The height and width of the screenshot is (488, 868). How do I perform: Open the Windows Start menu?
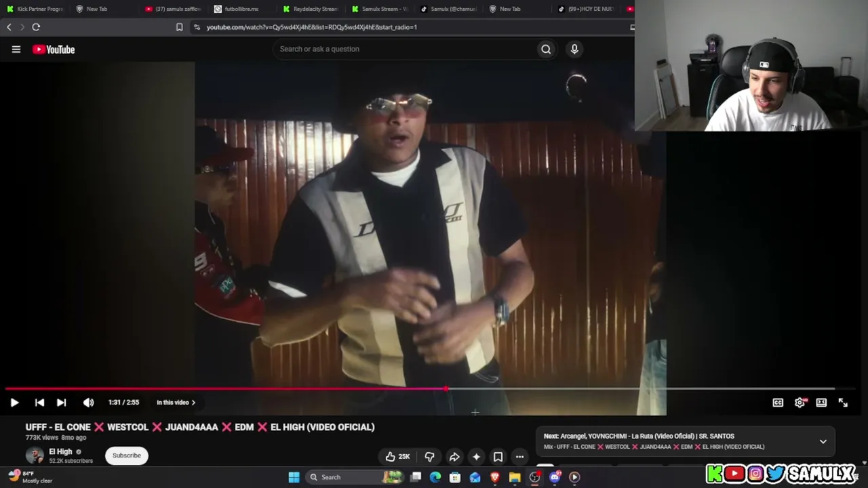point(294,477)
